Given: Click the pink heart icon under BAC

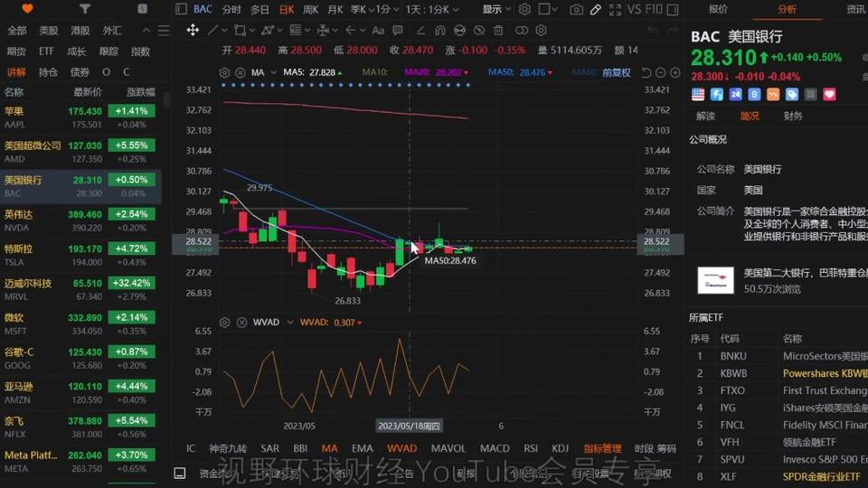Looking at the screenshot, I should click(829, 95).
